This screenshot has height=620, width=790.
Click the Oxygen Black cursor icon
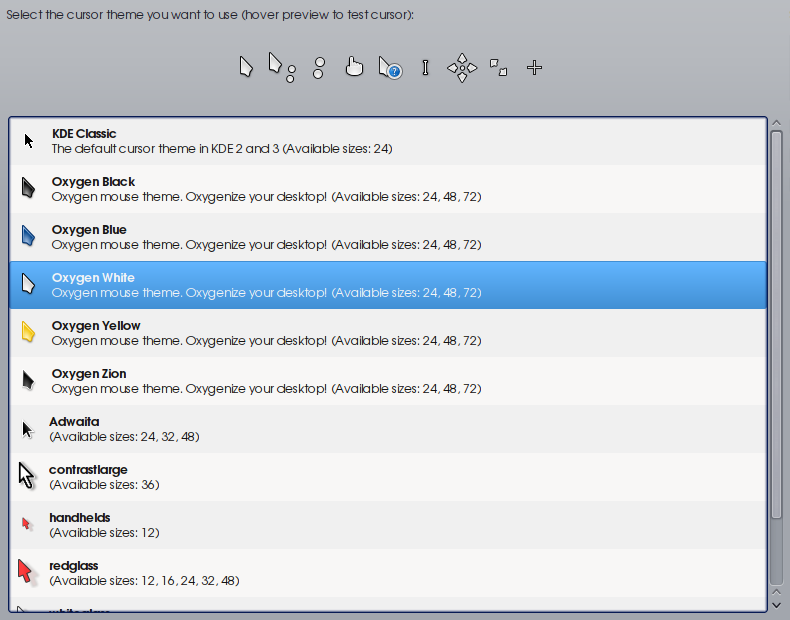tap(28, 188)
